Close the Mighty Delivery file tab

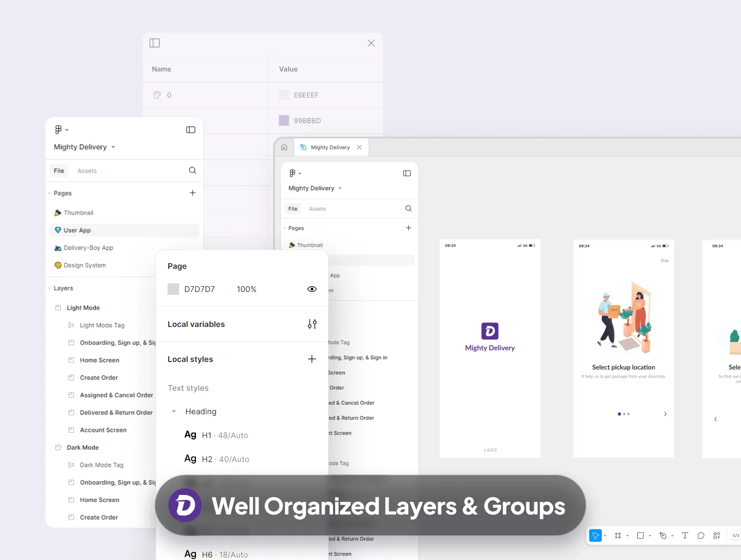(359, 147)
